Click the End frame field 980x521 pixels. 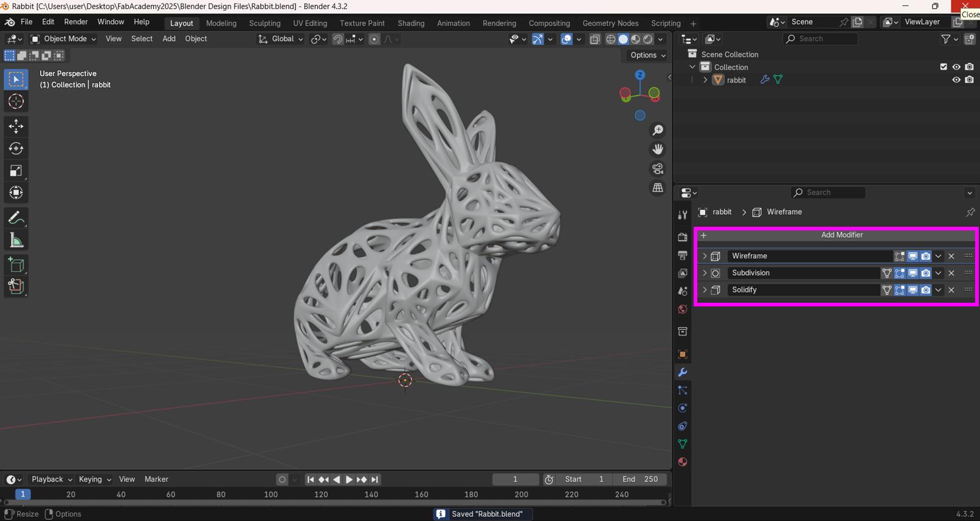(x=640, y=479)
